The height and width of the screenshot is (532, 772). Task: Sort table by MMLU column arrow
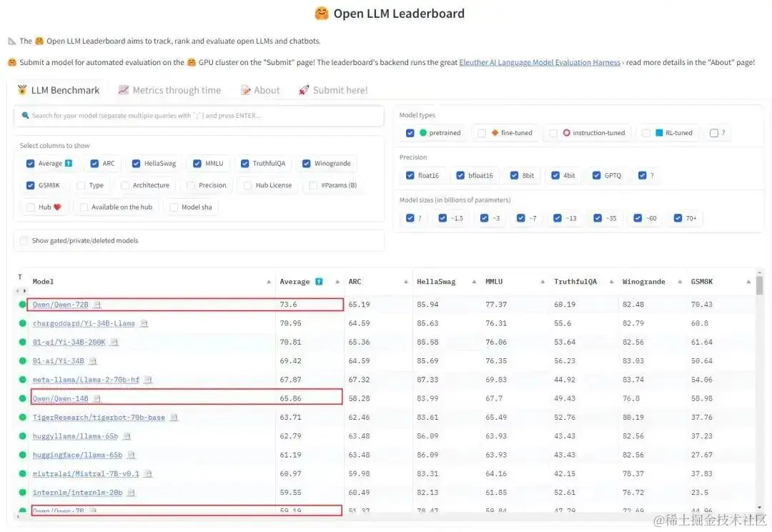[543, 282]
